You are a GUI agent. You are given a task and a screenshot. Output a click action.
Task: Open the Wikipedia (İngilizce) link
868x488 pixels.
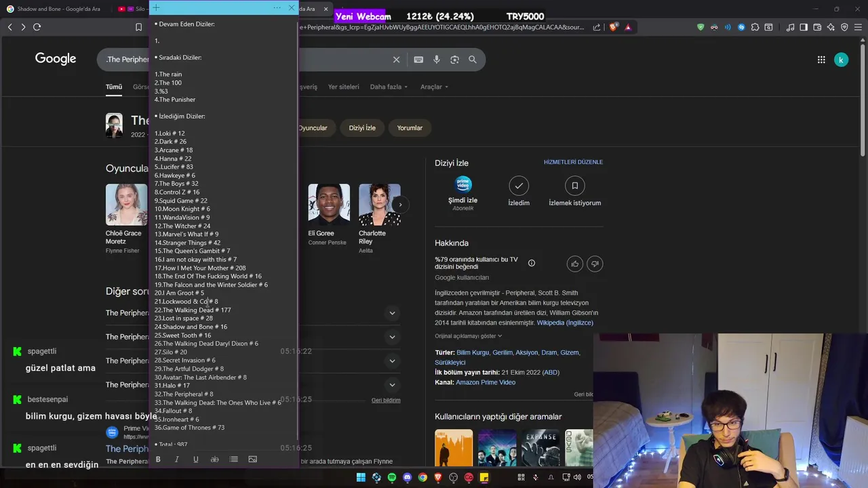click(x=565, y=323)
